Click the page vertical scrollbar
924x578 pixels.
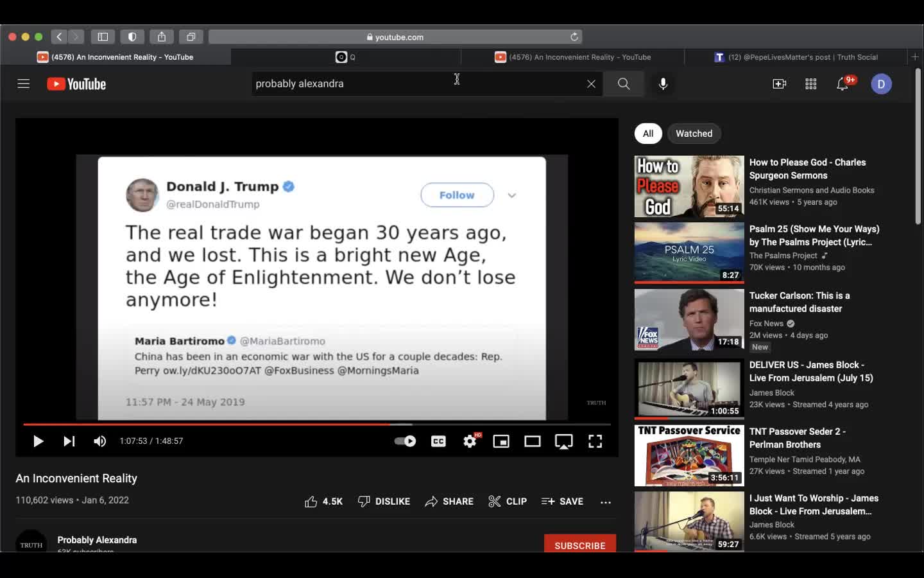(x=918, y=146)
